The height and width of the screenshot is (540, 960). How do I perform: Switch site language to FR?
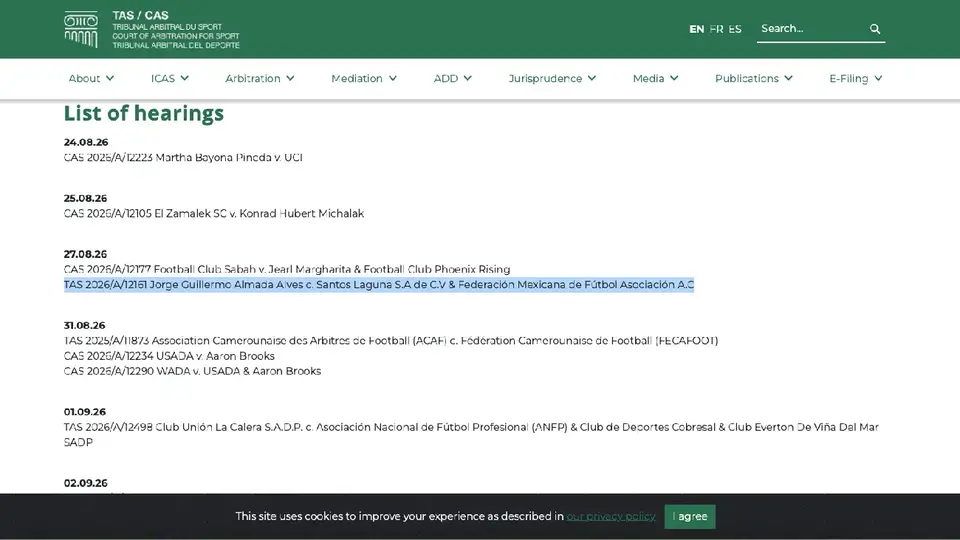[716, 29]
